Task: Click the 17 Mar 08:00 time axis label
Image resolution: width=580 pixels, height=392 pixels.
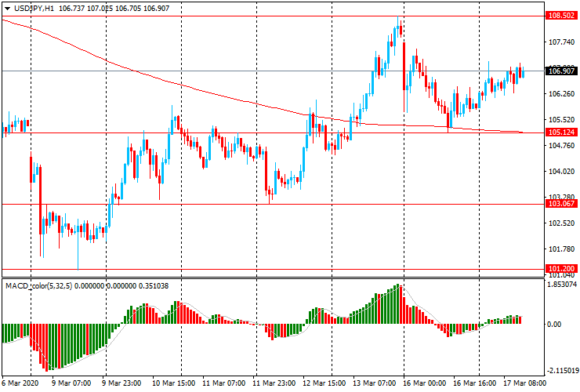Action: pos(524,383)
